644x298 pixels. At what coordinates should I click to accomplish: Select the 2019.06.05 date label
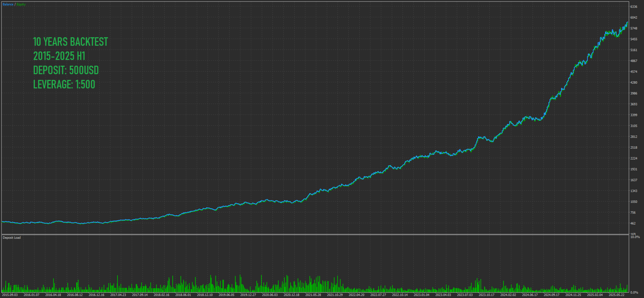point(227,295)
